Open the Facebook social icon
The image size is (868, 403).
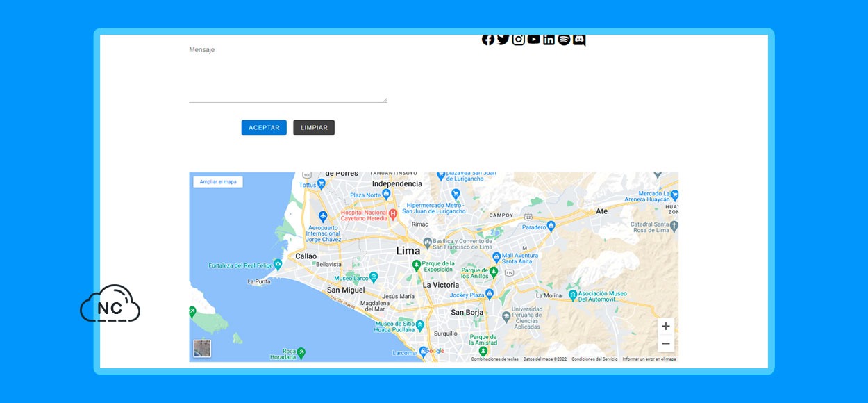pyautogui.click(x=488, y=40)
